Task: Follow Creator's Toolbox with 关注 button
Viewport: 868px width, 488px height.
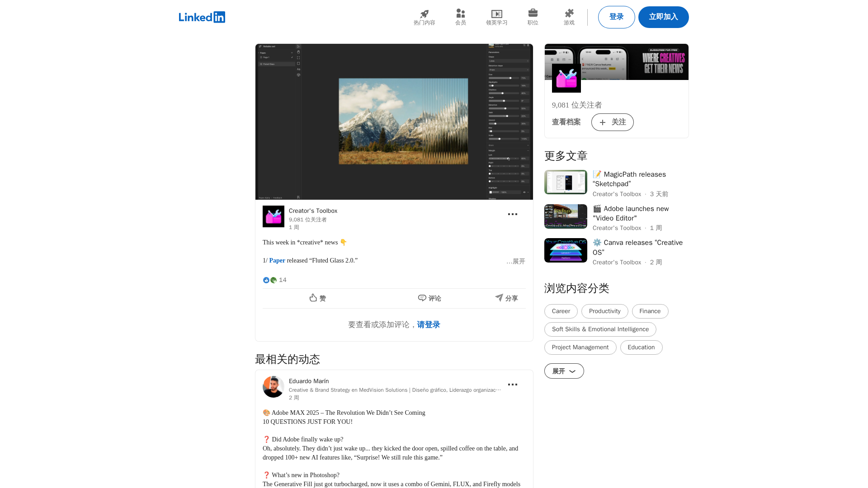Action: pos(612,122)
